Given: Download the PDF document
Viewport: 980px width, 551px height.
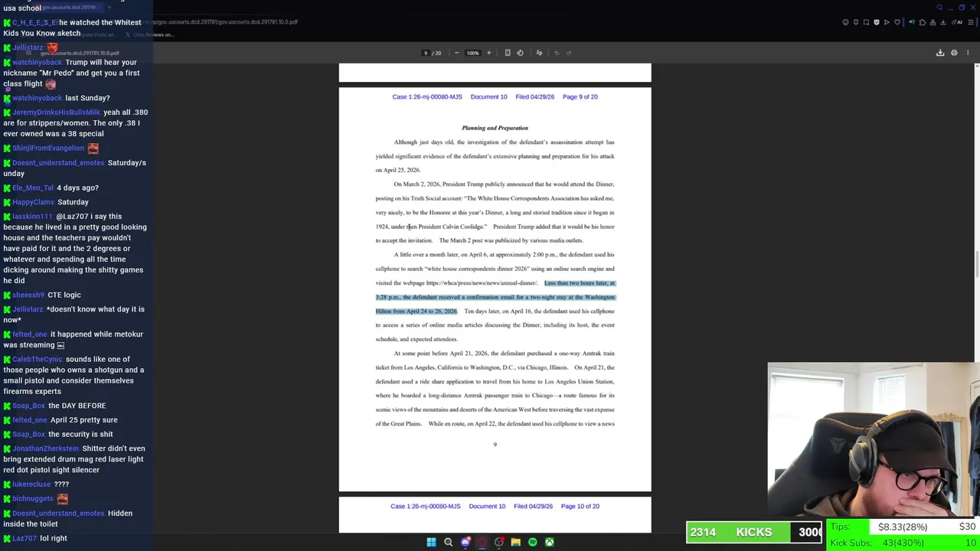Looking at the screenshot, I should coord(940,53).
